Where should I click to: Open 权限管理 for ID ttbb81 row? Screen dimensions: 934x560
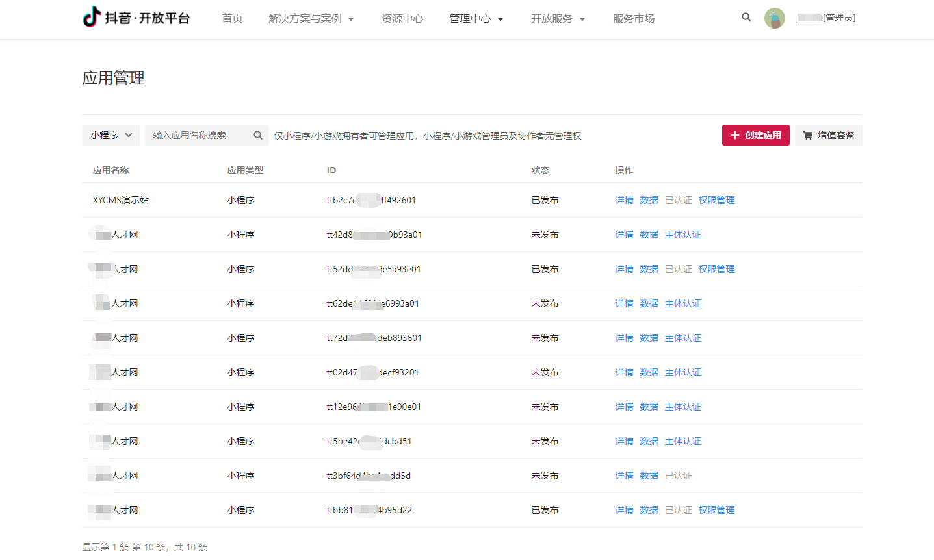pyautogui.click(x=716, y=510)
